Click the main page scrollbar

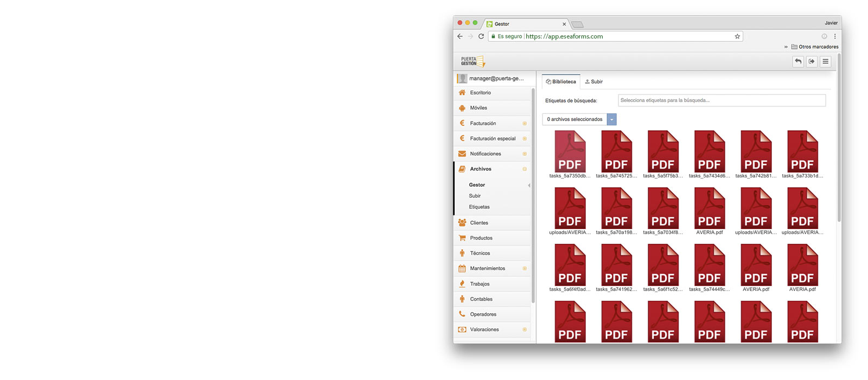click(x=839, y=137)
